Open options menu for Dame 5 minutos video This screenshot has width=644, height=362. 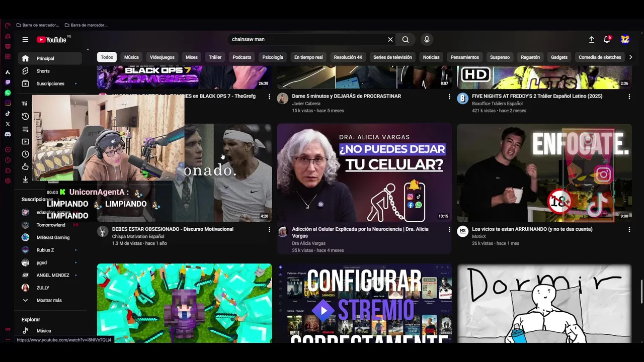449,97
